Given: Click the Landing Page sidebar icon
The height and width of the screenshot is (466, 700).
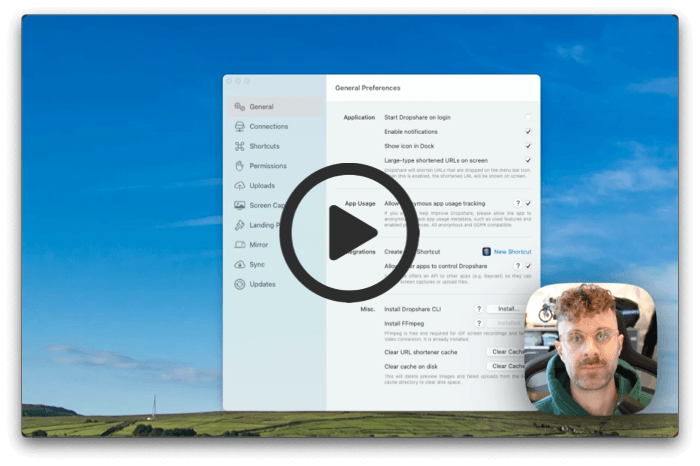Looking at the screenshot, I should (x=240, y=225).
